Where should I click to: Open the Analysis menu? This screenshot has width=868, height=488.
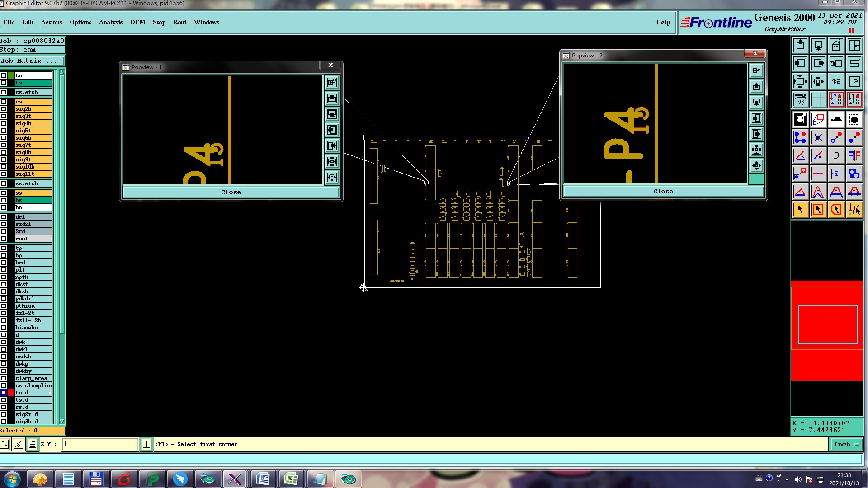click(x=110, y=22)
